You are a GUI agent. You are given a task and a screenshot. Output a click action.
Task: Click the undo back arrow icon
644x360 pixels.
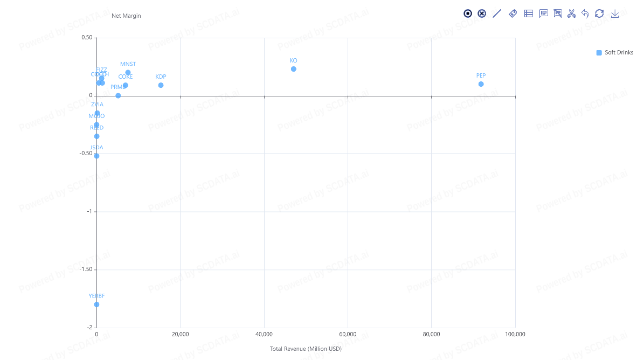tap(585, 13)
